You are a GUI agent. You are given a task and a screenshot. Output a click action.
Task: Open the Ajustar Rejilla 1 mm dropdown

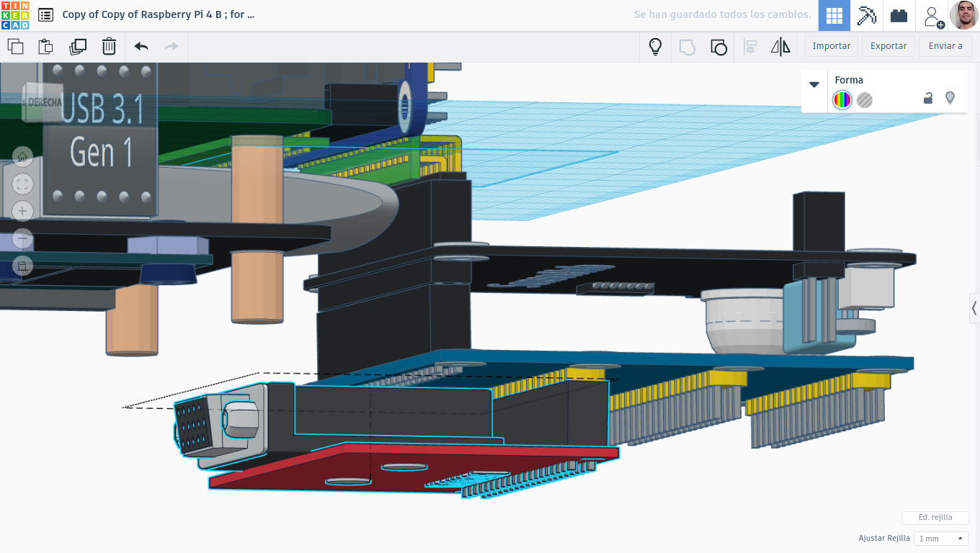(941, 539)
